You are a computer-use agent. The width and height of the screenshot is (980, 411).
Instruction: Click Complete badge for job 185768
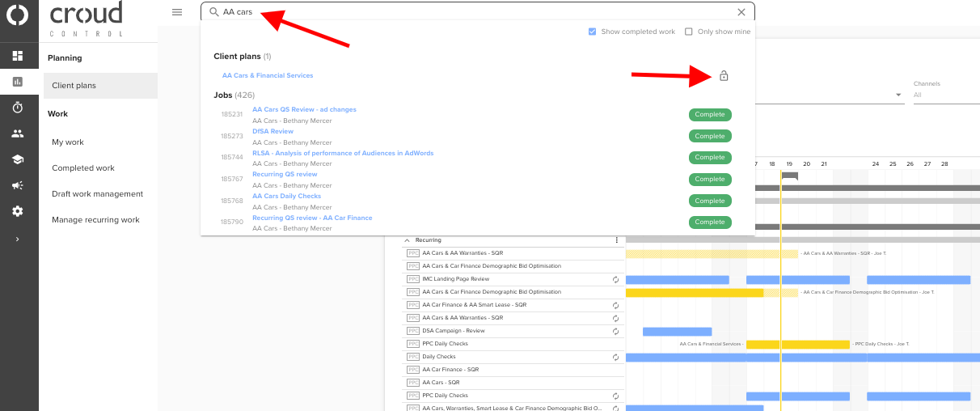click(x=710, y=201)
